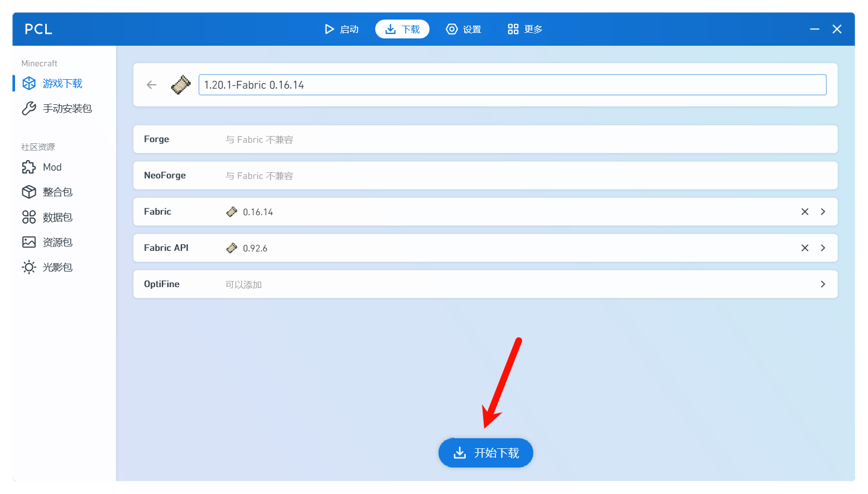Image resolution: width=868 pixels, height=494 pixels.
Task: Click the 游戏下载 cube icon
Action: pyautogui.click(x=29, y=84)
